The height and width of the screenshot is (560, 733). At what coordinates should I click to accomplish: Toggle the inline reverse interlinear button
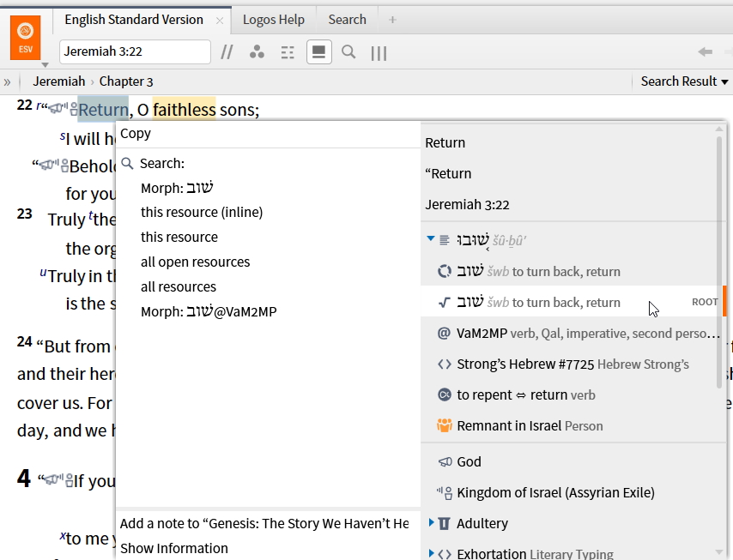(318, 51)
